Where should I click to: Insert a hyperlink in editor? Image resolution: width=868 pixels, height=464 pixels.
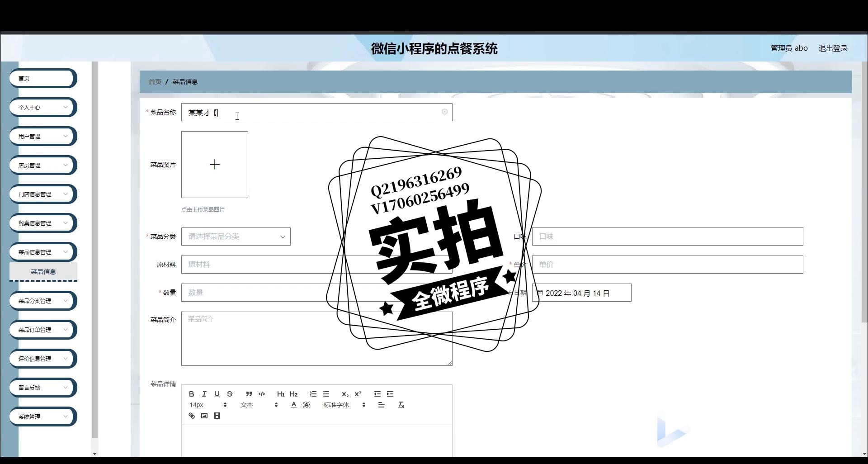coord(192,416)
